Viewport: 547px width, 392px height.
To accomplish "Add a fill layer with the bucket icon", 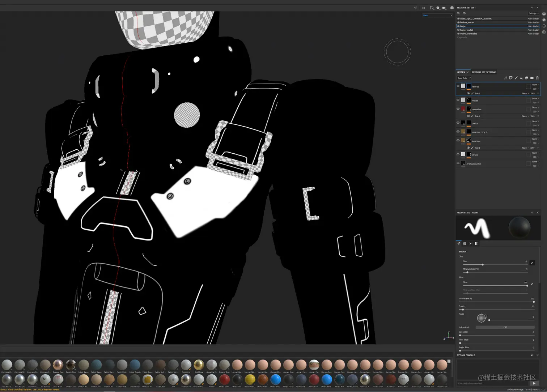I will coord(521,78).
